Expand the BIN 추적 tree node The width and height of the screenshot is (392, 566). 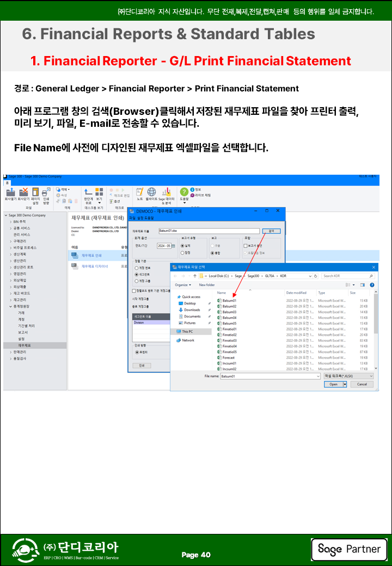pyautogui.click(x=11, y=222)
